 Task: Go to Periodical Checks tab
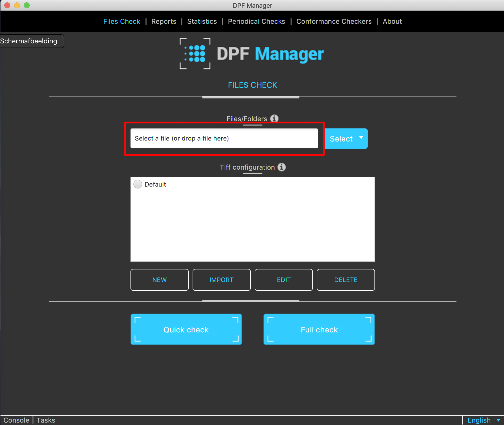click(x=256, y=21)
